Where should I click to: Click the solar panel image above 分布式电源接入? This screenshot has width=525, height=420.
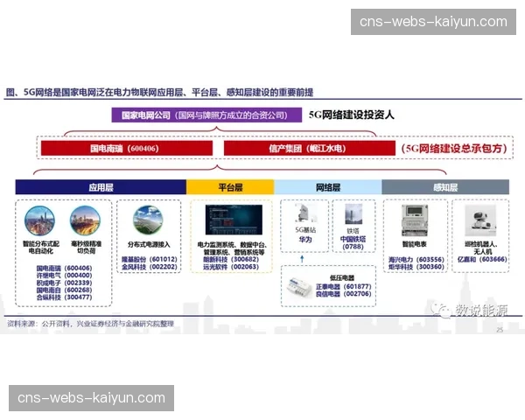click(x=148, y=220)
